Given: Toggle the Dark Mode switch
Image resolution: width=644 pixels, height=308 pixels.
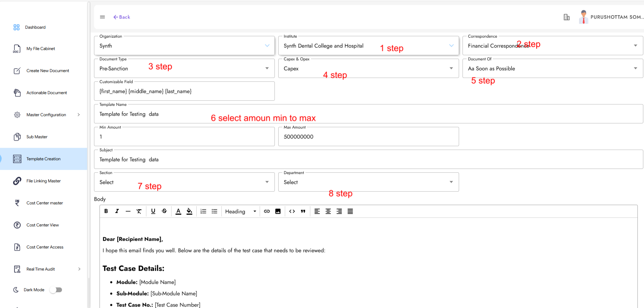Looking at the screenshot, I should [x=56, y=290].
